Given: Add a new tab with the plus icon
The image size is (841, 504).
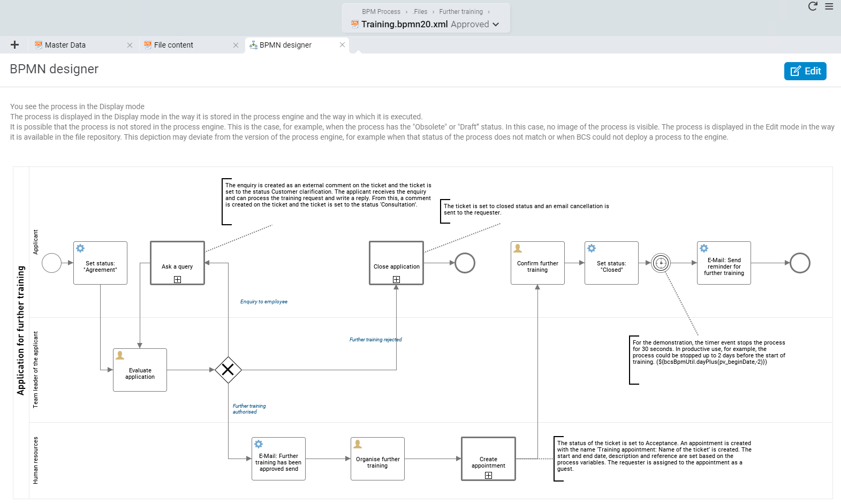Looking at the screenshot, I should point(15,45).
